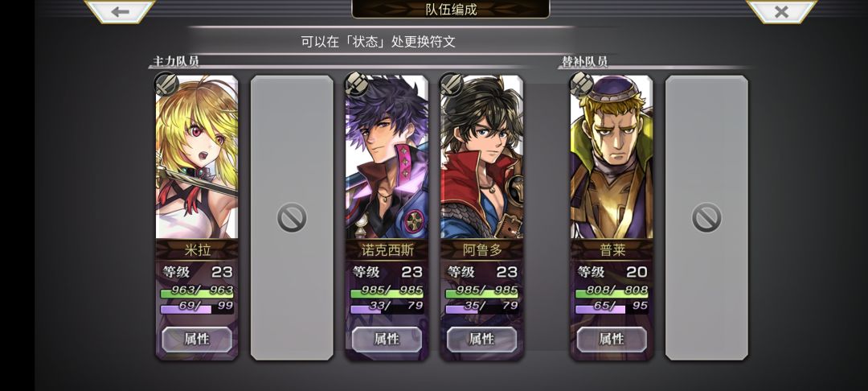Click 米拉's green HP bar
This screenshot has height=391, width=868.
coord(197,291)
